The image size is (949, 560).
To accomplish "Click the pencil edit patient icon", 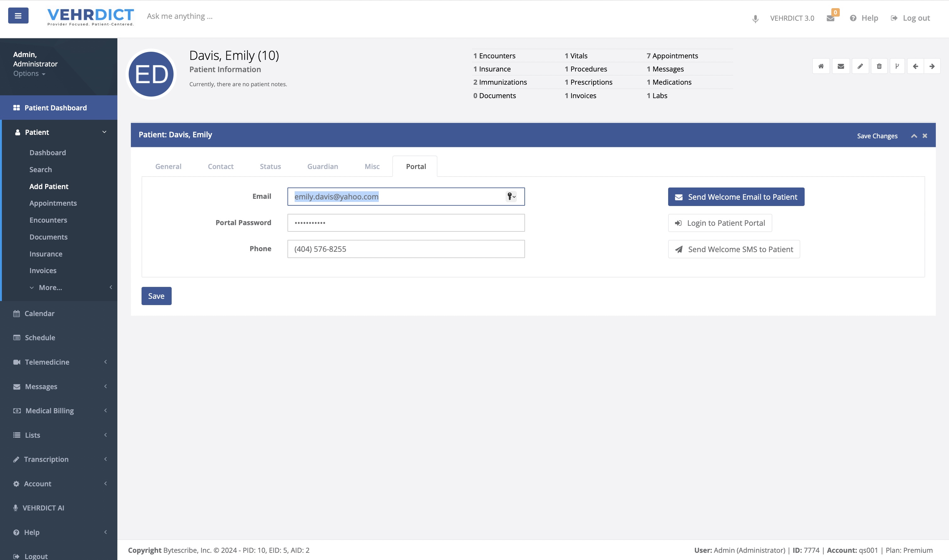I will click(x=860, y=66).
